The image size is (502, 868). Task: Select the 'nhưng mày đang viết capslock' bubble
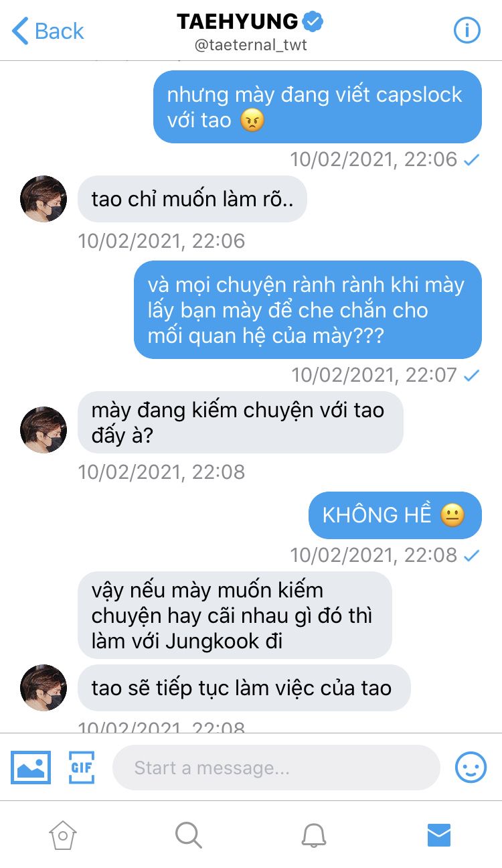pos(317,107)
